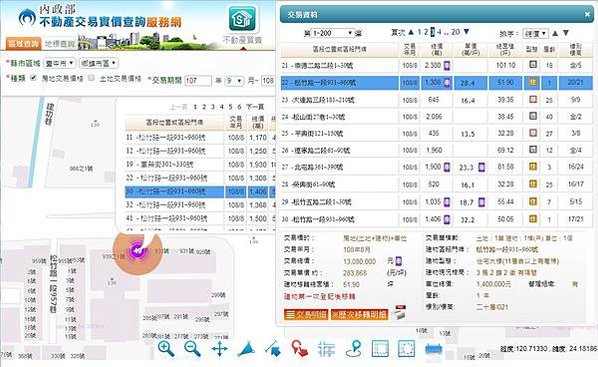Click 不動產交易實價查詢服務網 site title

click(110, 22)
